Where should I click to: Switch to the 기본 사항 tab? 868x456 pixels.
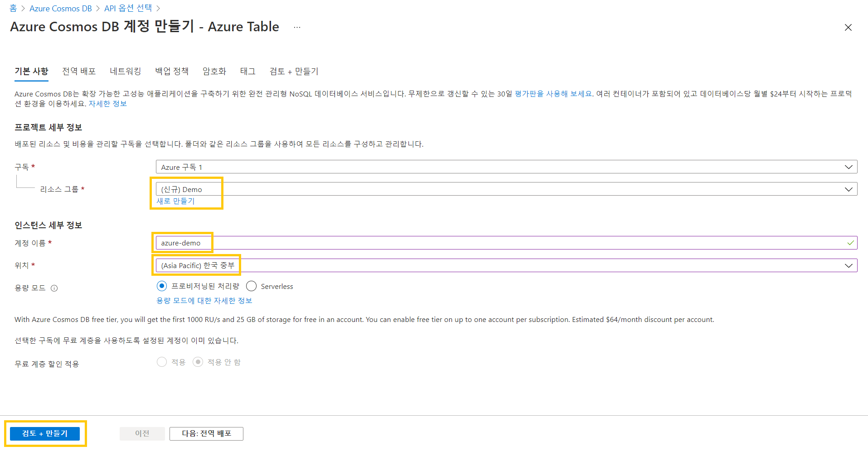coord(31,71)
